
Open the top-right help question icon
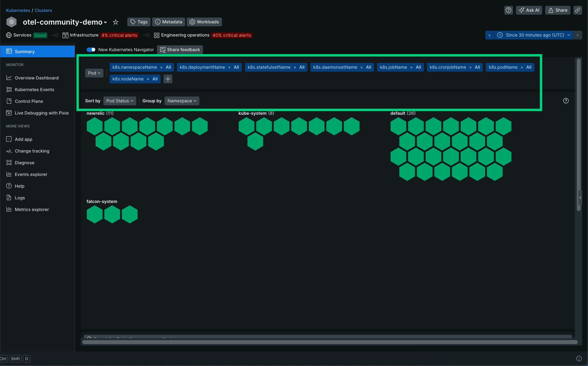[x=508, y=10]
